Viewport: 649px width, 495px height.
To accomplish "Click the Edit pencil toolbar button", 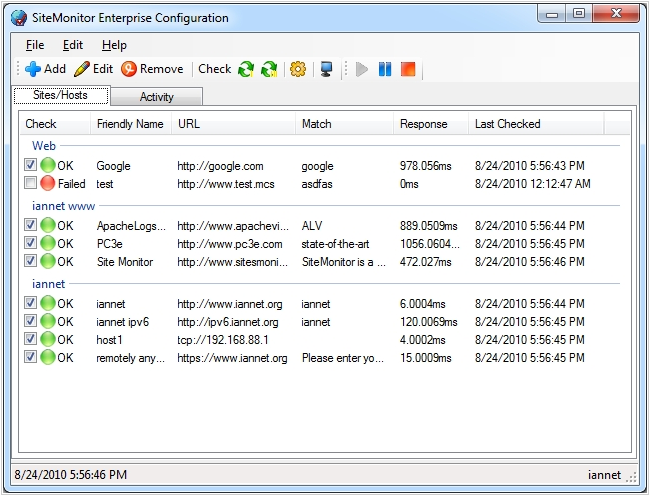I will pos(94,69).
